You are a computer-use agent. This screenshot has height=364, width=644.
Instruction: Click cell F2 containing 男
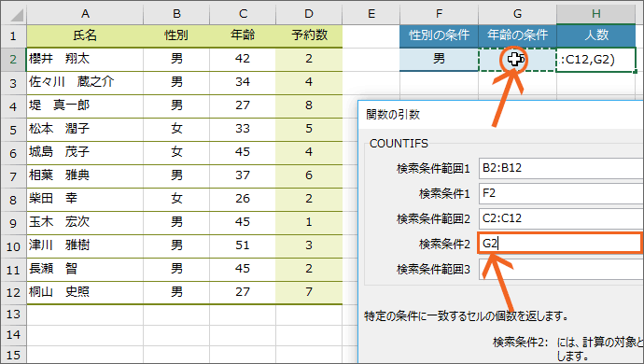coord(439,59)
